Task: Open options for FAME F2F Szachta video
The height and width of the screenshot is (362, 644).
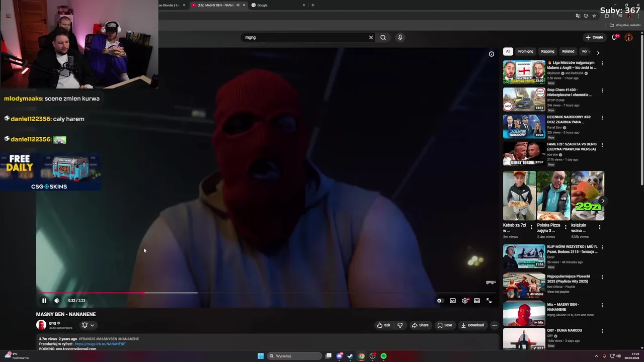Action: click(602, 145)
